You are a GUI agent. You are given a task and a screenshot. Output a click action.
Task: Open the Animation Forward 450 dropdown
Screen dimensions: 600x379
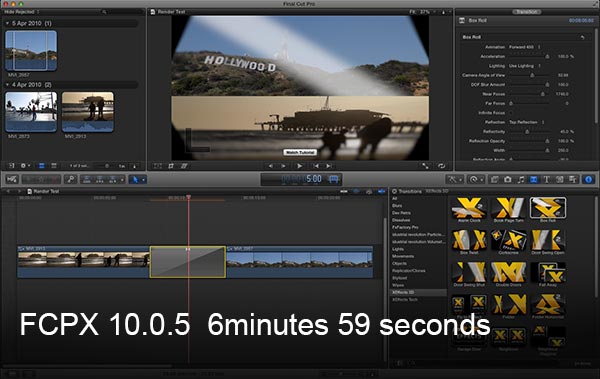[x=524, y=47]
